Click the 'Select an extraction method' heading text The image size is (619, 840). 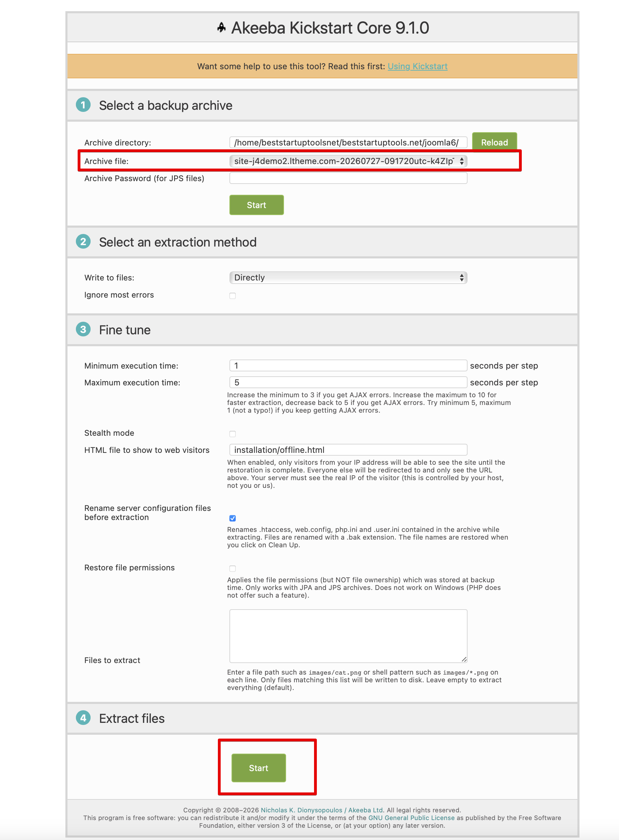(178, 242)
